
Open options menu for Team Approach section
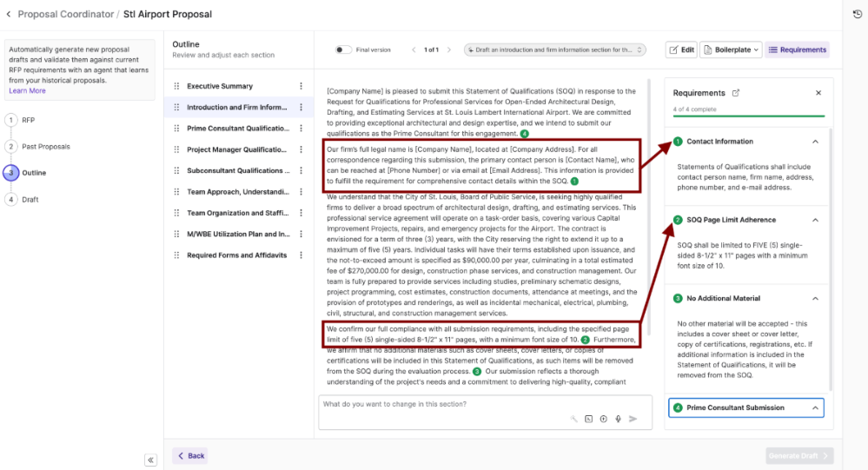[x=301, y=191]
